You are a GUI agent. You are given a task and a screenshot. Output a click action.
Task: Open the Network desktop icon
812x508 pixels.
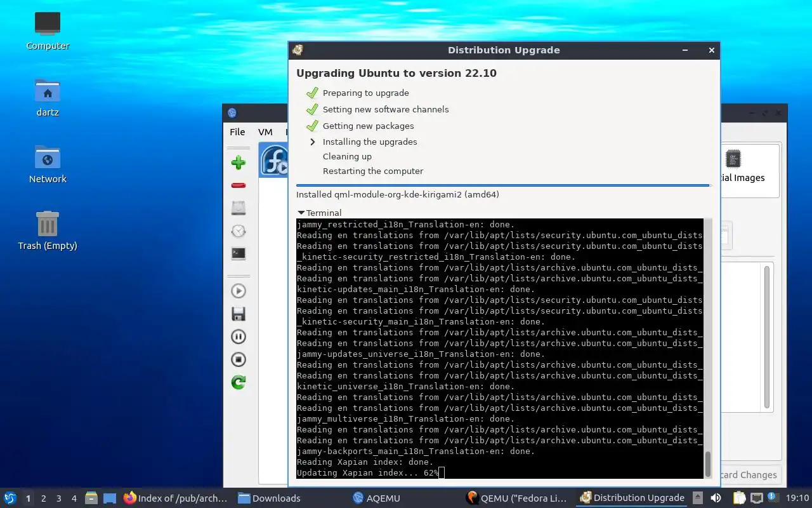(x=48, y=164)
